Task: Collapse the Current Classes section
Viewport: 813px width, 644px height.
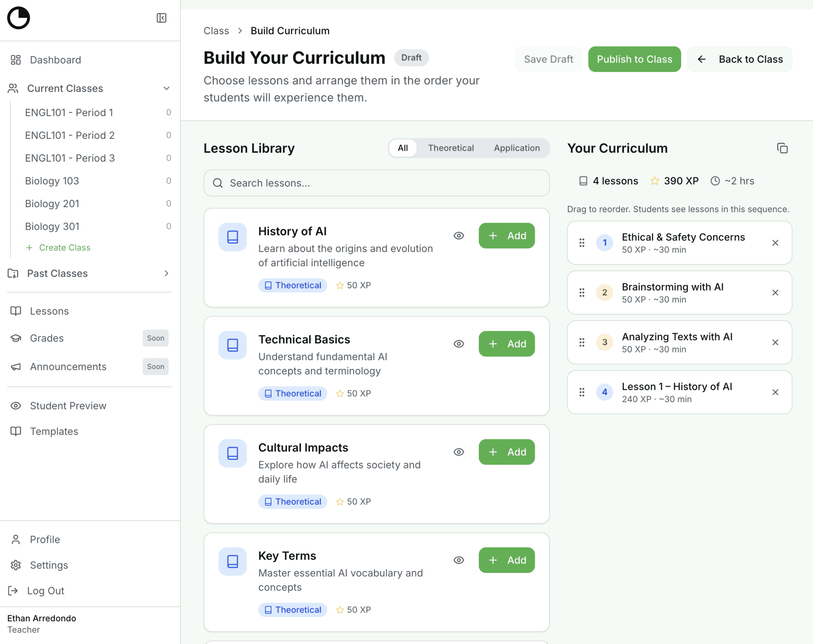Action: tap(166, 88)
